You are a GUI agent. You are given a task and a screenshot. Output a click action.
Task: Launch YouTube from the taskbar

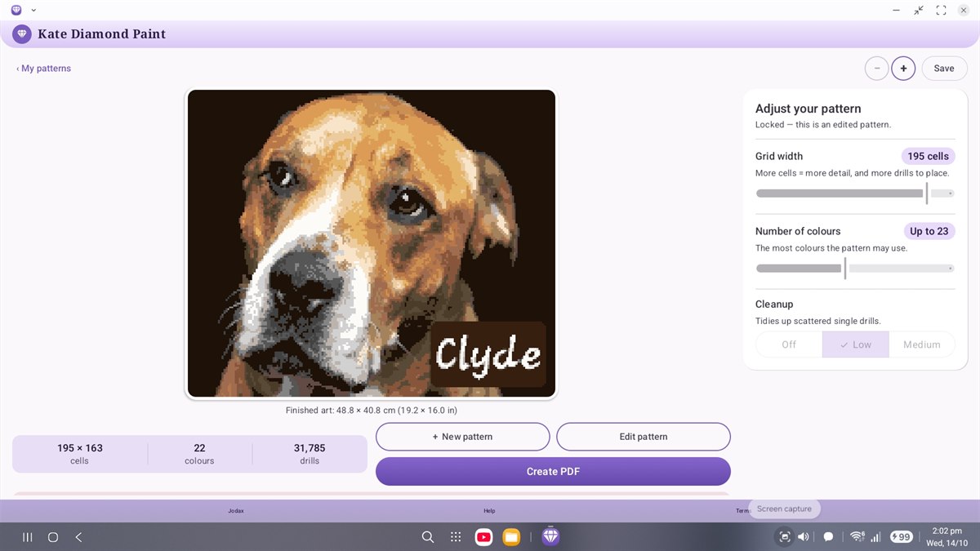(483, 537)
